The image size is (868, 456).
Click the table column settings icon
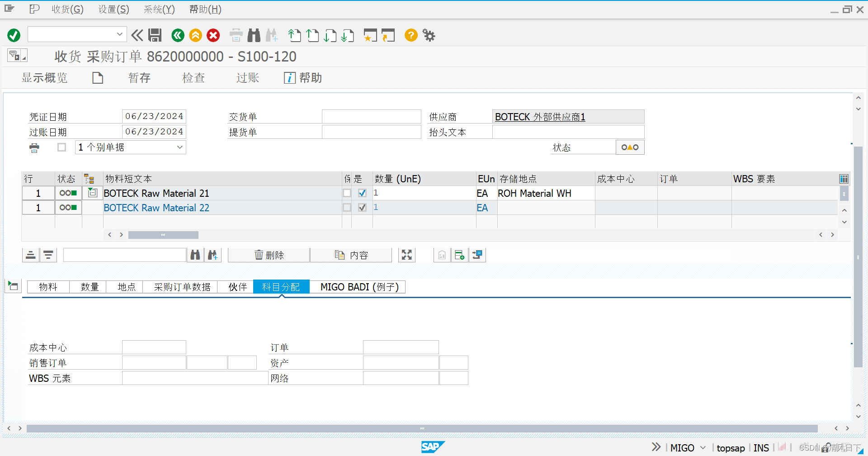point(844,179)
